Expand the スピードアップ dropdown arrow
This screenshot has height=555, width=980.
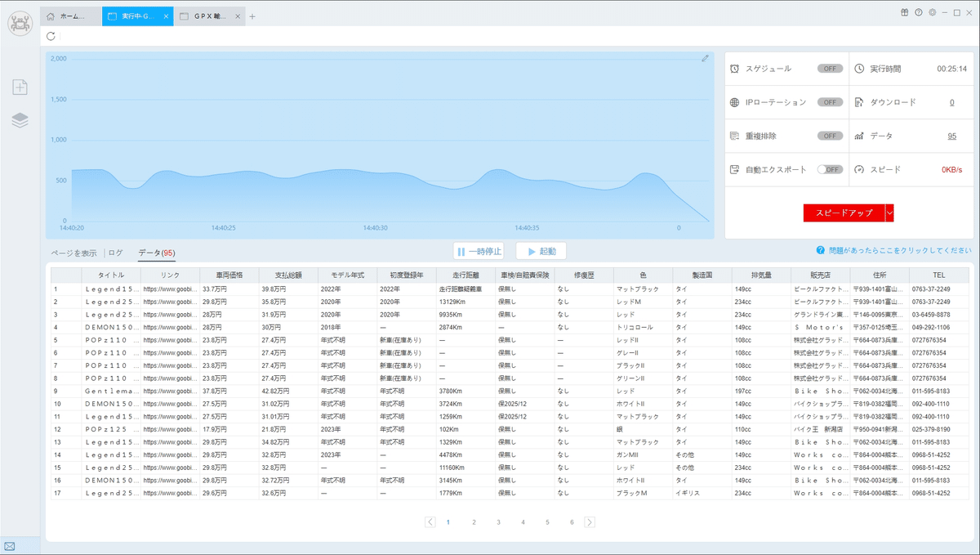(890, 213)
